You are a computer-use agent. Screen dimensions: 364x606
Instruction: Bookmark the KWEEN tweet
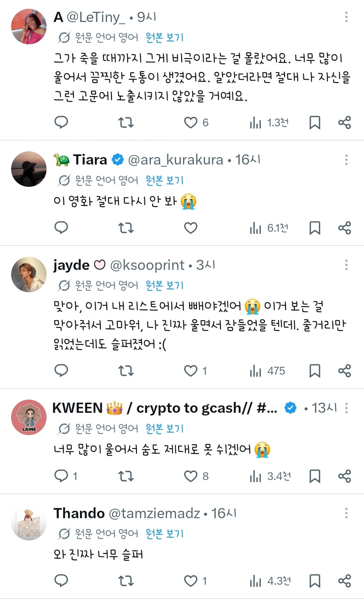click(315, 476)
